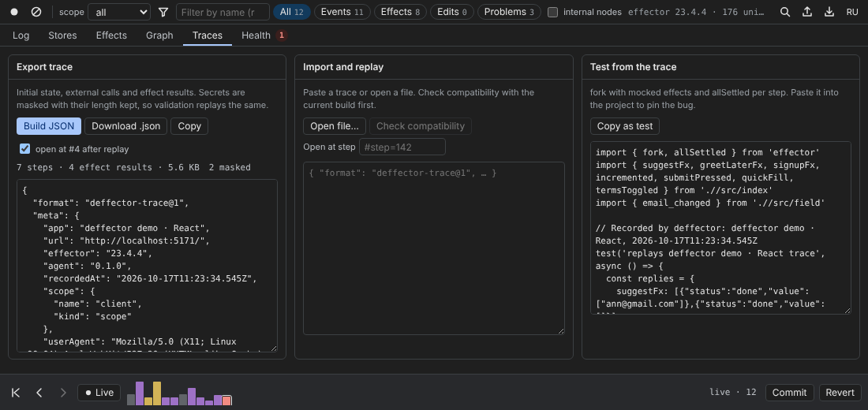Switch to the Stores tab
This screenshot has width=868, height=410.
click(62, 35)
